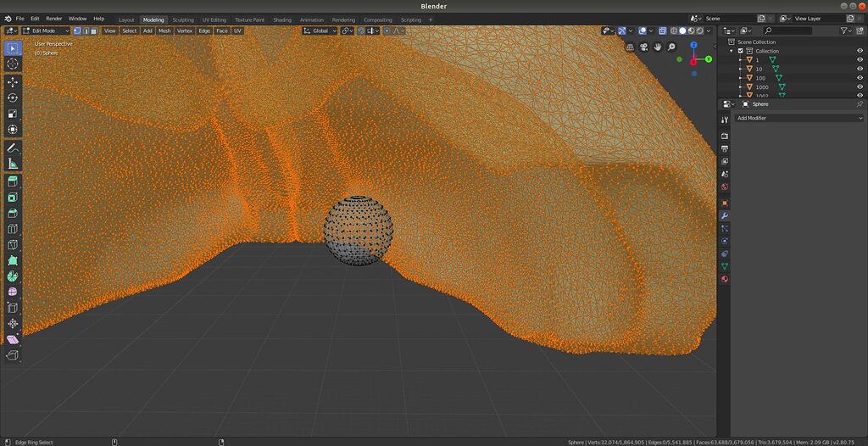Viewport: 868px width, 446px height.
Task: Choose the Move tool
Action: tap(13, 82)
